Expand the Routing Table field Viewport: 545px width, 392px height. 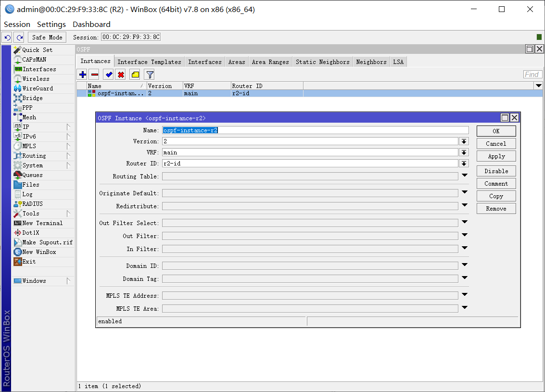[465, 176]
